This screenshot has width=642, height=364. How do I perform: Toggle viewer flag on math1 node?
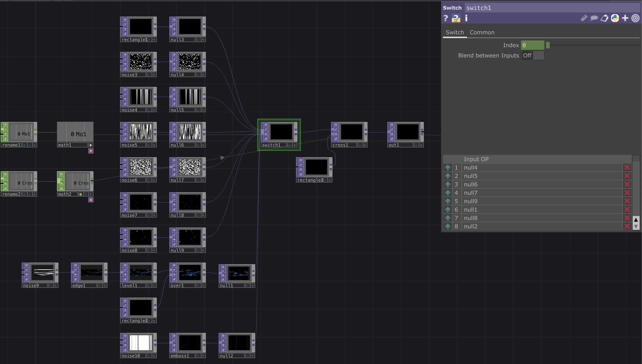click(x=91, y=145)
